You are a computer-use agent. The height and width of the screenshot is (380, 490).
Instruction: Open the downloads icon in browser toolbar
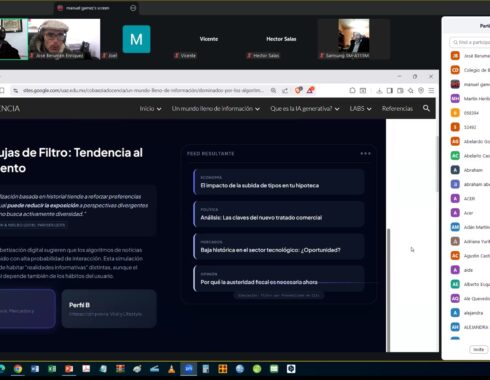click(x=379, y=91)
